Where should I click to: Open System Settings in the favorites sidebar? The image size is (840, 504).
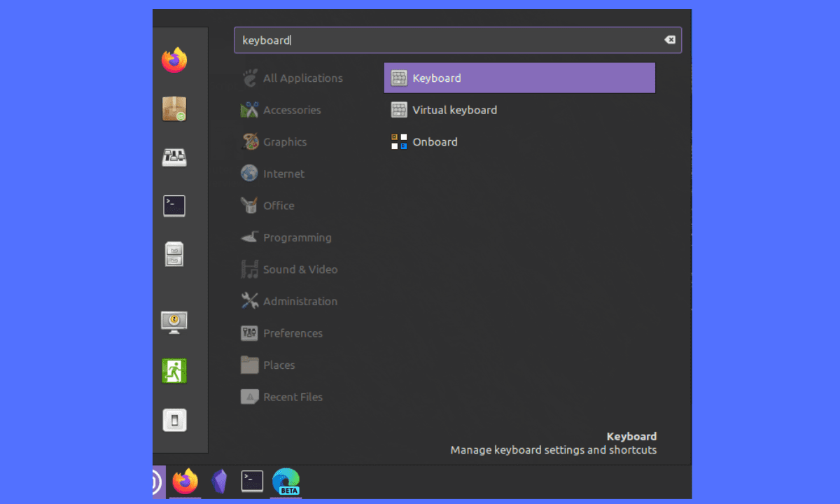point(174,157)
